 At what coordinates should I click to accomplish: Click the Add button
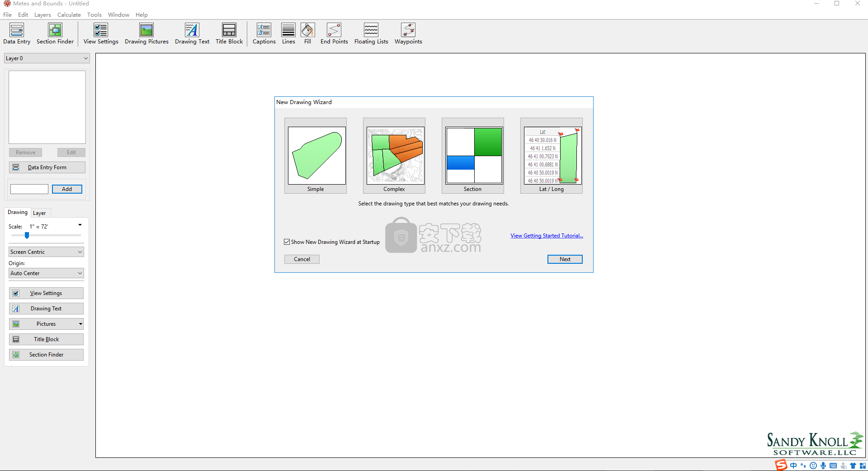67,189
